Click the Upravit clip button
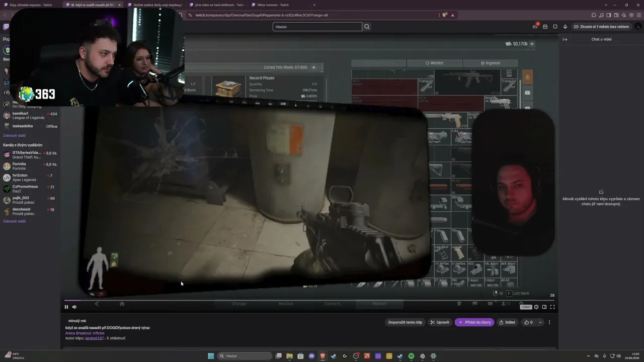 coord(440,322)
